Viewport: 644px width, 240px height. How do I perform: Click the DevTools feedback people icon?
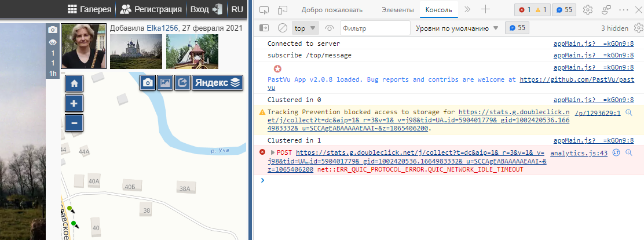pyautogui.click(x=606, y=10)
